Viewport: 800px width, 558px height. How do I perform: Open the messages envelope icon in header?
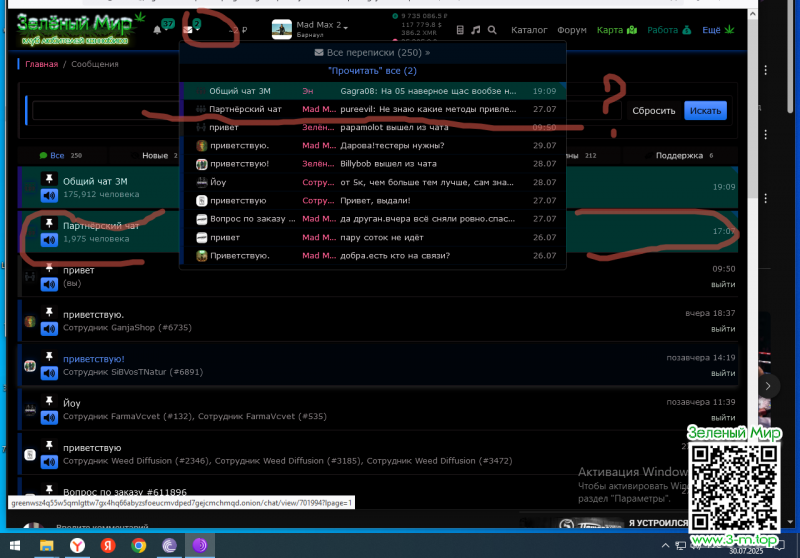[x=189, y=30]
